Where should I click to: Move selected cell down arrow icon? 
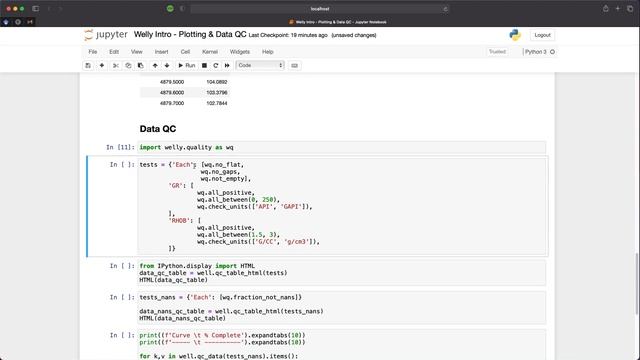pos(167,65)
